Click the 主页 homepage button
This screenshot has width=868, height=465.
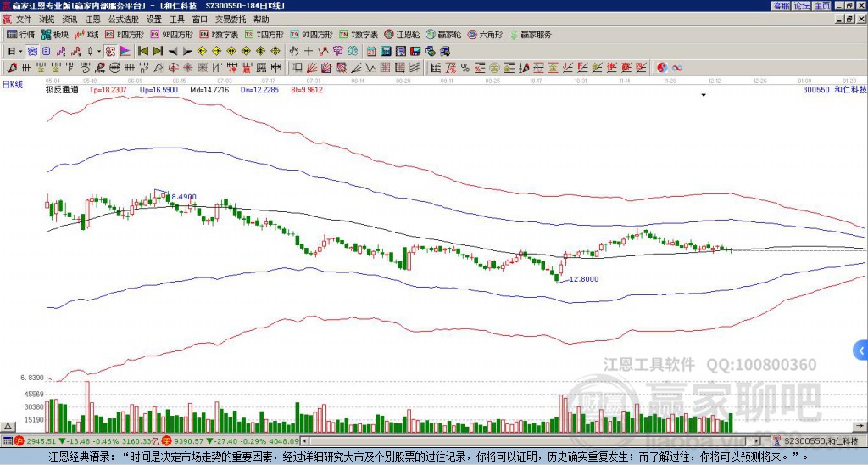[x=822, y=6]
